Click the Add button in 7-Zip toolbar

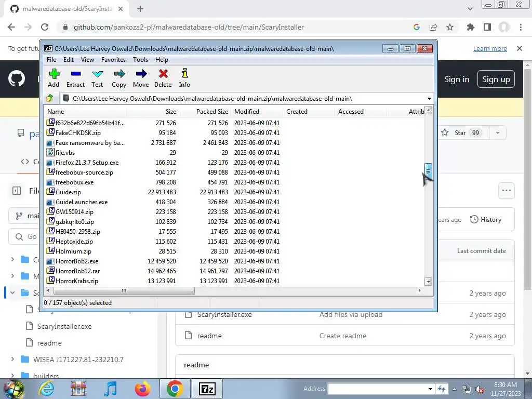click(54, 78)
